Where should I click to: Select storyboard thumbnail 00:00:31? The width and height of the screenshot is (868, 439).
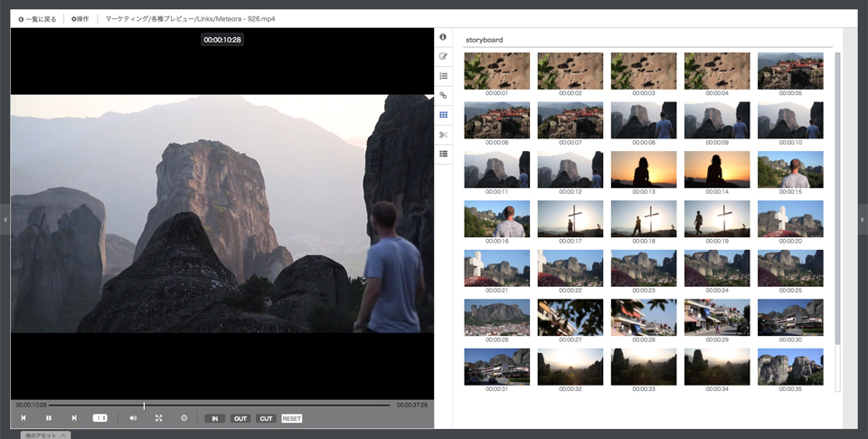pos(496,367)
